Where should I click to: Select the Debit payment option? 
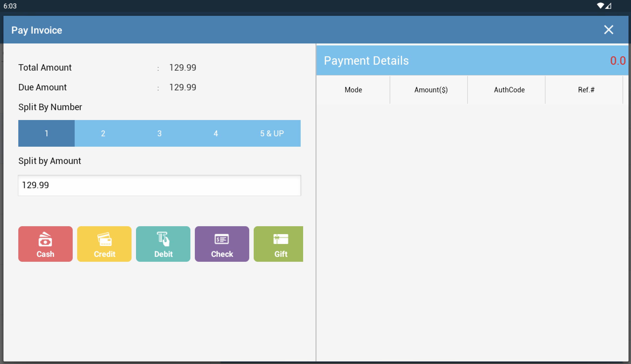click(163, 244)
